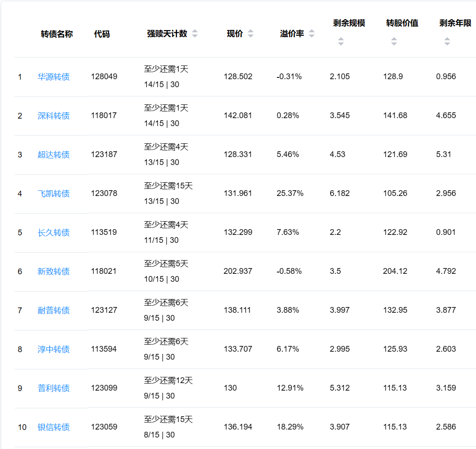Open the 华源转债 bond link

pyautogui.click(x=54, y=77)
